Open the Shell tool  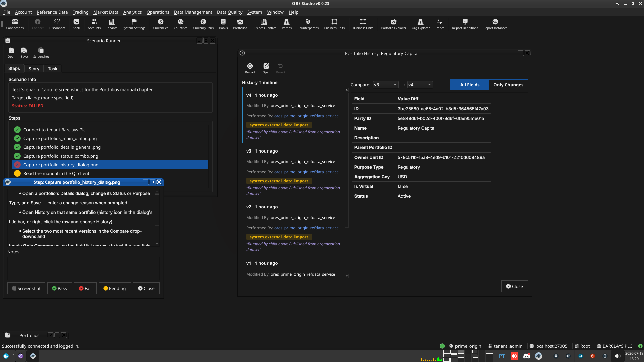click(x=76, y=24)
